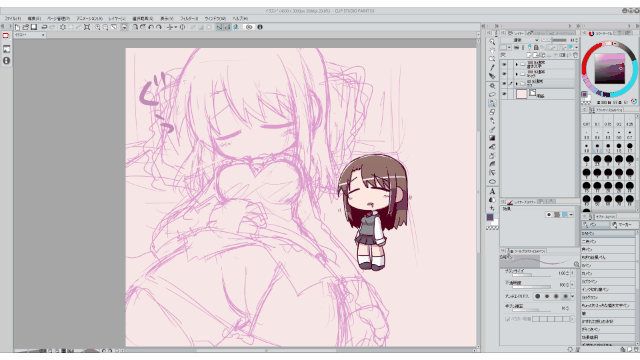The image size is (640, 360).
Task: Click the zoom in magnifier in the command bar
Action: (98, 27)
